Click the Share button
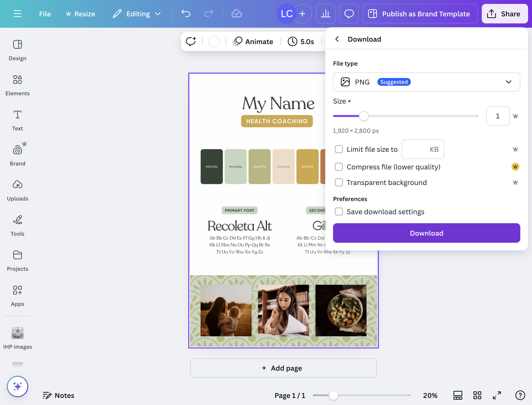This screenshot has width=532, height=405. click(504, 14)
